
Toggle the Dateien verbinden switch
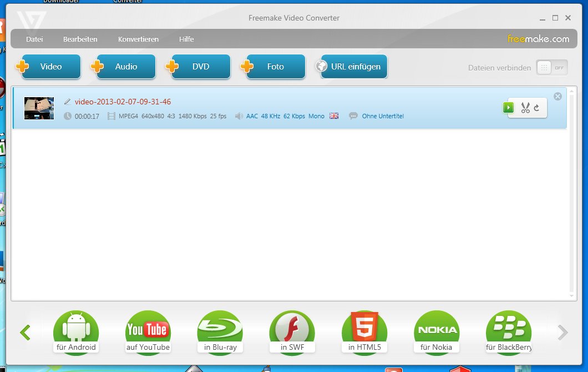pyautogui.click(x=551, y=68)
